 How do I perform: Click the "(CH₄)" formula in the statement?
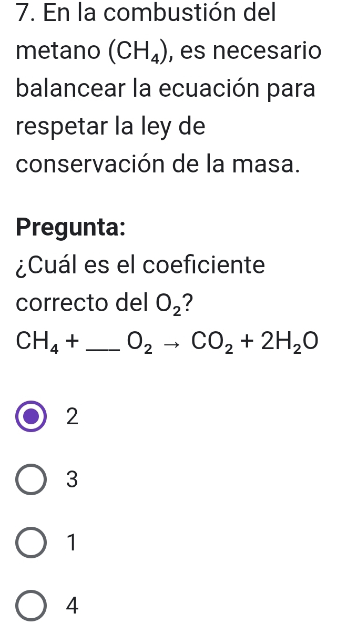pyautogui.click(x=141, y=53)
